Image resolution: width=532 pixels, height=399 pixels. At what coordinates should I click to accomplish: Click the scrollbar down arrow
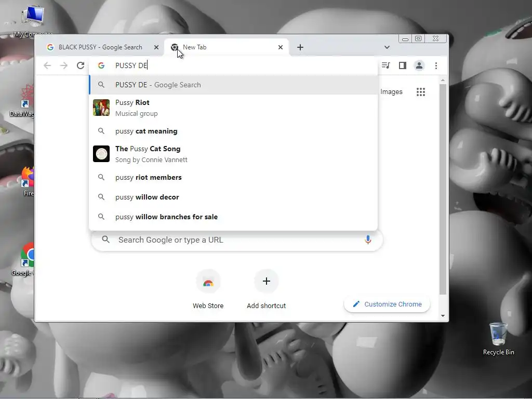(x=443, y=316)
